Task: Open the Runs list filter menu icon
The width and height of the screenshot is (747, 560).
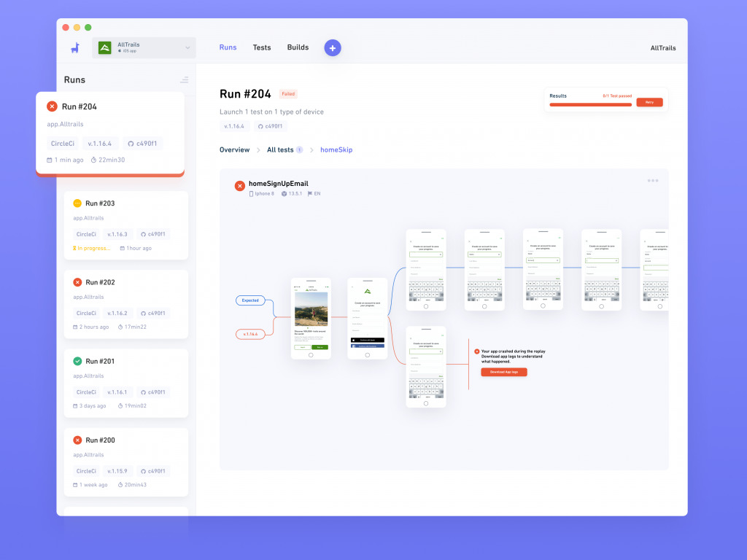Action: click(184, 80)
